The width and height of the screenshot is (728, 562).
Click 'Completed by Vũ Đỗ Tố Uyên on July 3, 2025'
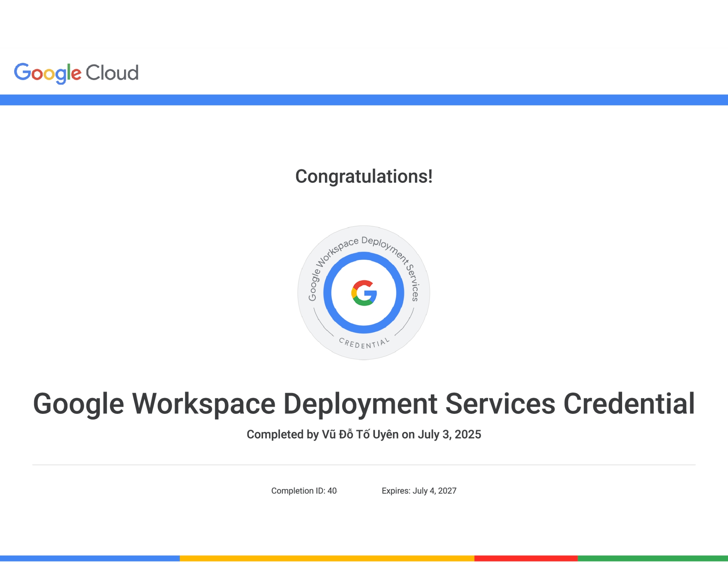364,434
